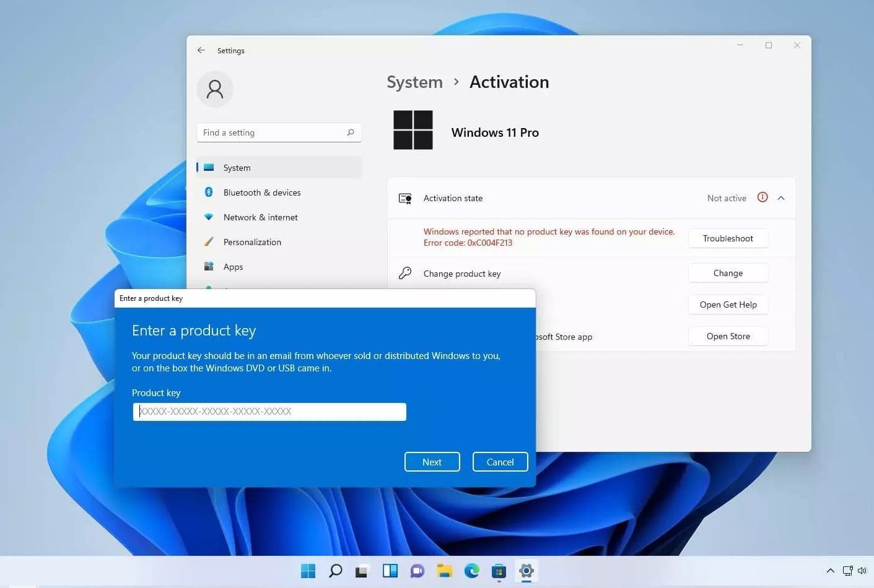Open Microsoft Store from the taskbar

tap(499, 571)
